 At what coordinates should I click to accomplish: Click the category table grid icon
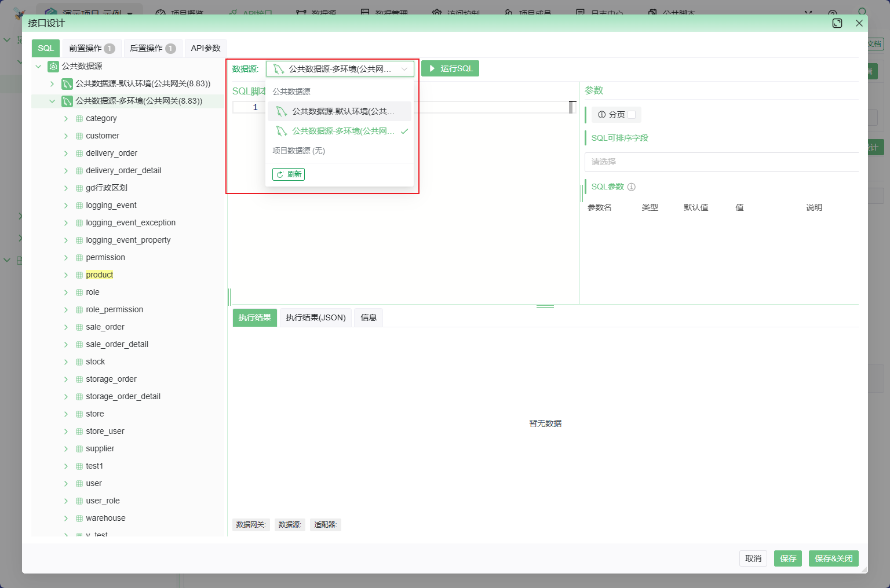pyautogui.click(x=79, y=119)
